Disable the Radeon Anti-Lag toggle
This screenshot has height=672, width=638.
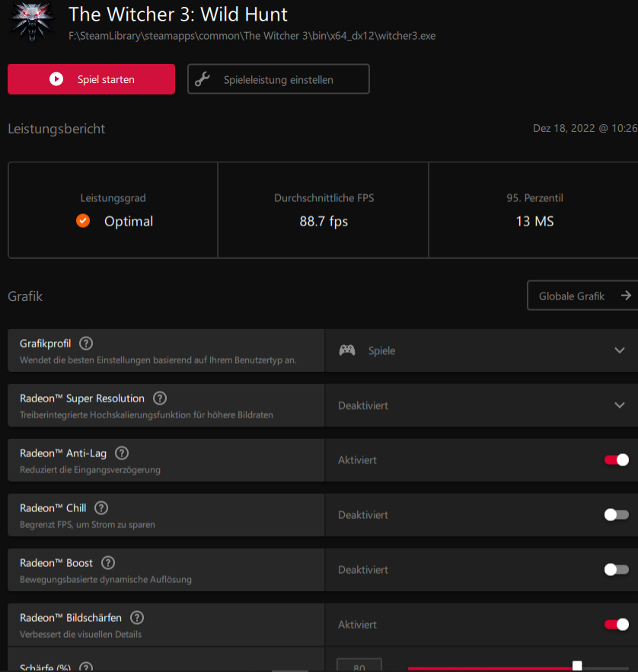617,460
